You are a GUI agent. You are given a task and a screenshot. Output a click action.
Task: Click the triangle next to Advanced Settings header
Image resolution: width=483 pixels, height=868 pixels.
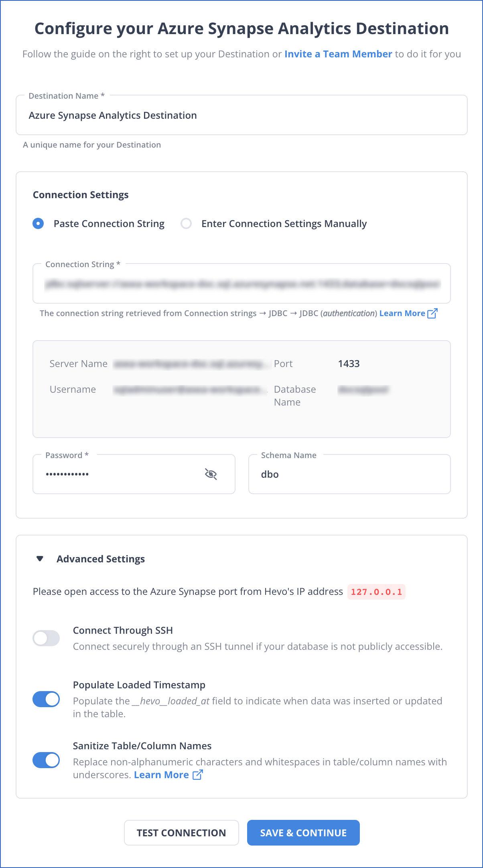[x=39, y=558]
